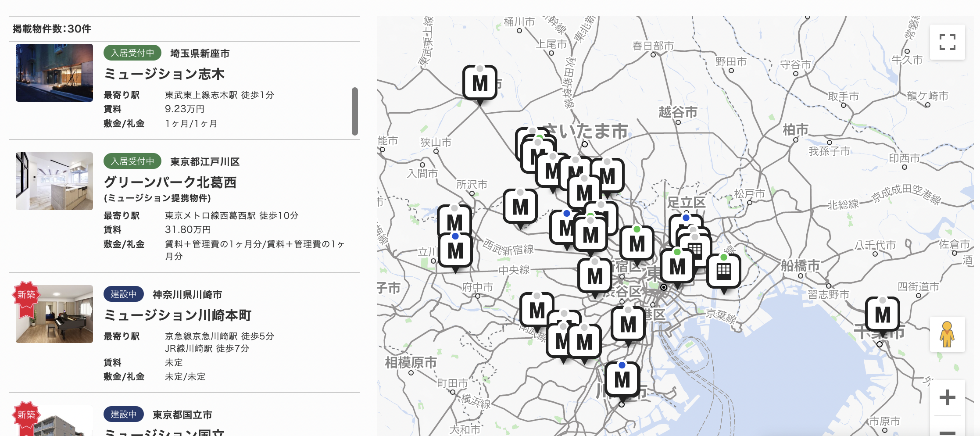Click the M marker with blue dot near 立川
This screenshot has width=980, height=436.
(455, 251)
